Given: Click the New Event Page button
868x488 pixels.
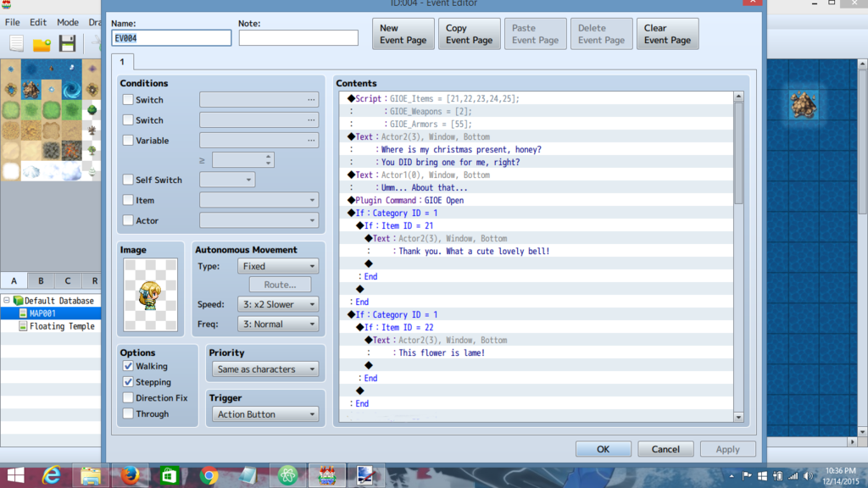Looking at the screenshot, I should coord(403,34).
